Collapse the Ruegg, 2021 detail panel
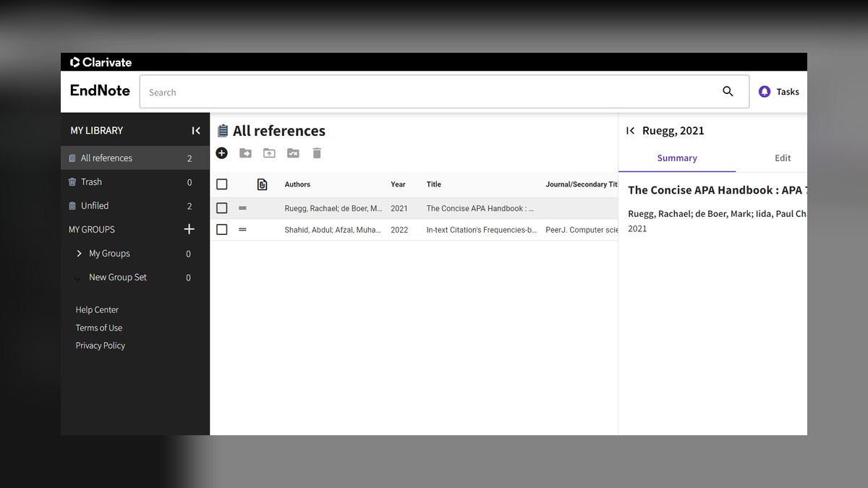Image resolution: width=868 pixels, height=488 pixels. [x=630, y=131]
